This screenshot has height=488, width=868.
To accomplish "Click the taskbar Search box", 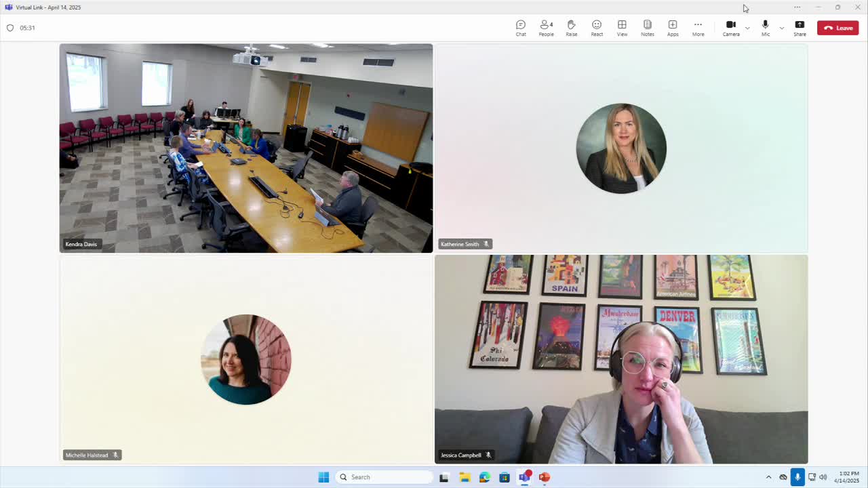I will (384, 477).
